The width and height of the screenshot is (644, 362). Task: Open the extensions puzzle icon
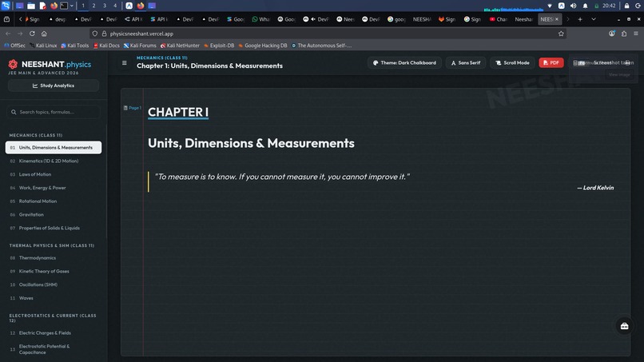(x=624, y=34)
